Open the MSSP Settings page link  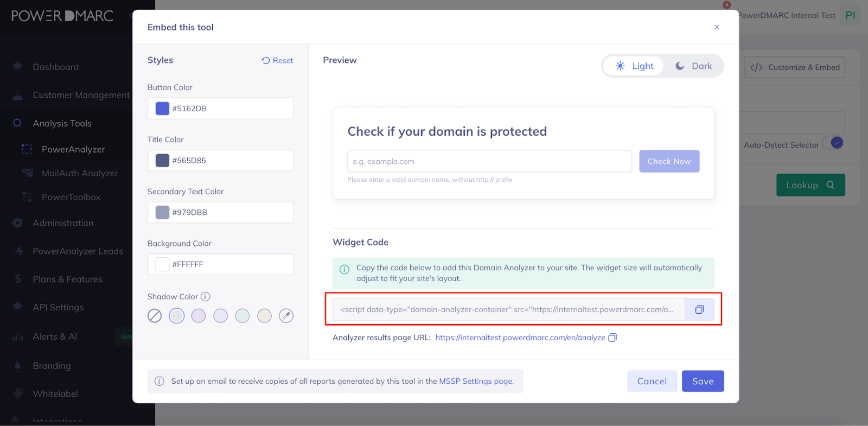[476, 381]
